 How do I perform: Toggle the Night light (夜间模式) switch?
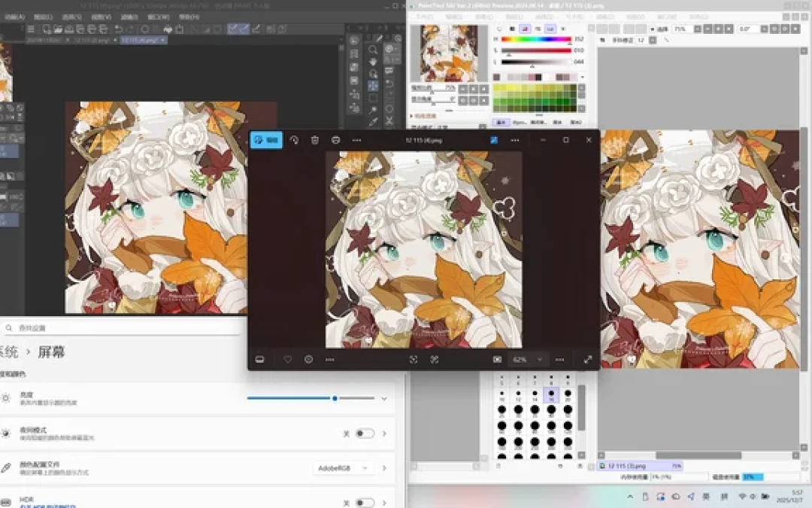[365, 433]
